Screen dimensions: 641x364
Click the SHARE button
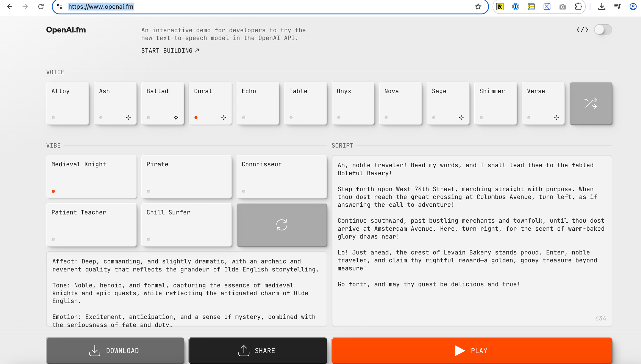click(258, 351)
